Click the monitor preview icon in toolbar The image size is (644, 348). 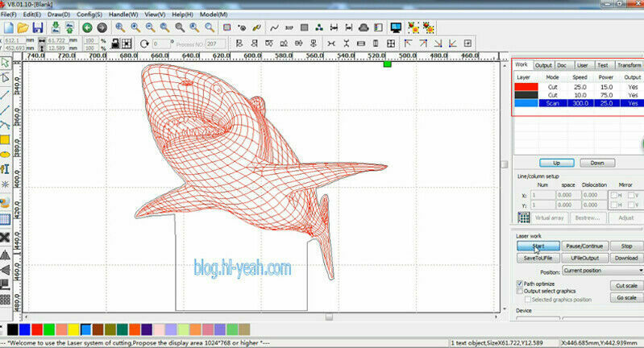pos(396,28)
